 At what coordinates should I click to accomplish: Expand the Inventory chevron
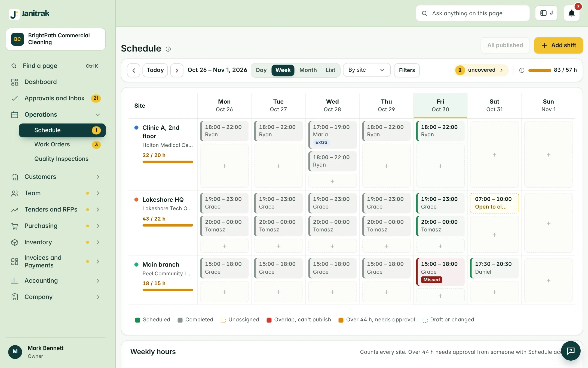[98, 242]
